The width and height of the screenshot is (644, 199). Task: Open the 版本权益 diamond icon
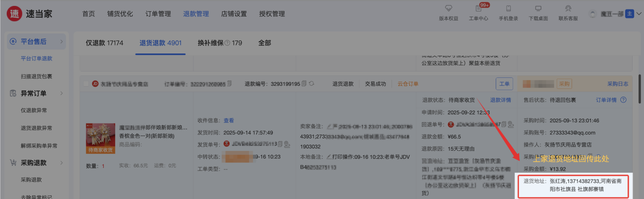tap(448, 8)
